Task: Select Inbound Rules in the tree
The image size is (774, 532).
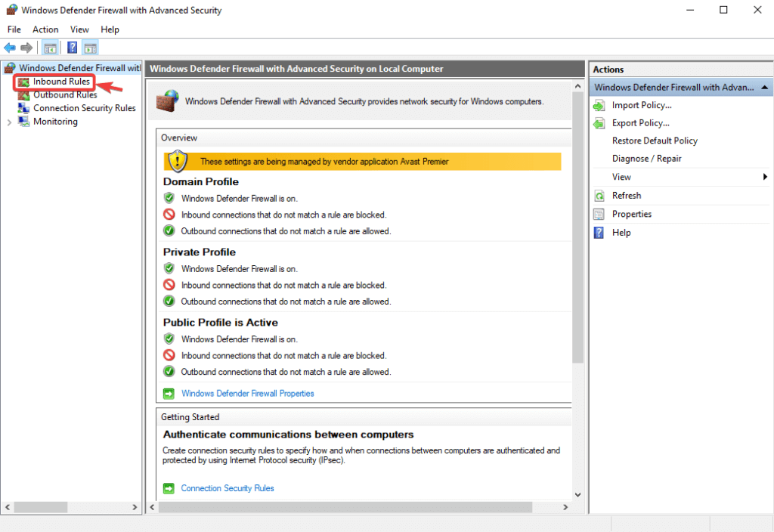Action: pyautogui.click(x=61, y=82)
